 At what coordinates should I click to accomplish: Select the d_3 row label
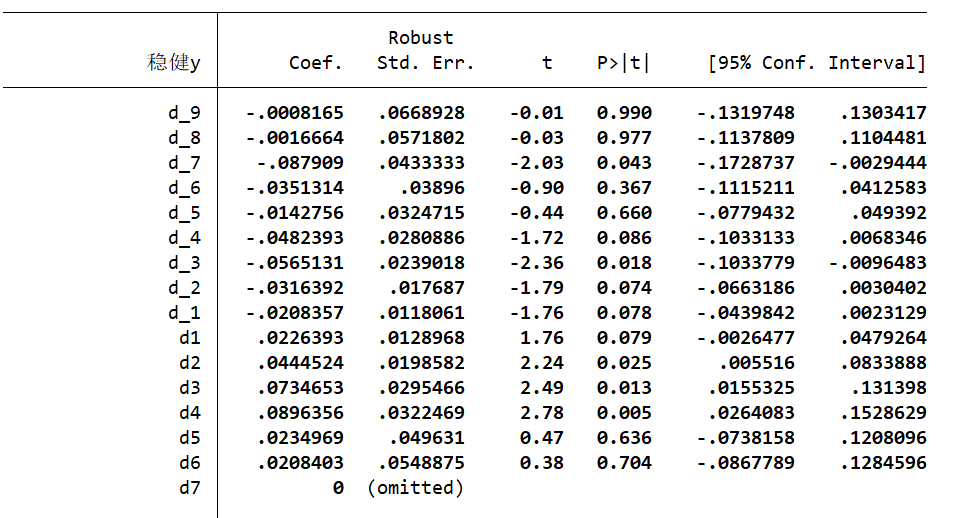[184, 263]
